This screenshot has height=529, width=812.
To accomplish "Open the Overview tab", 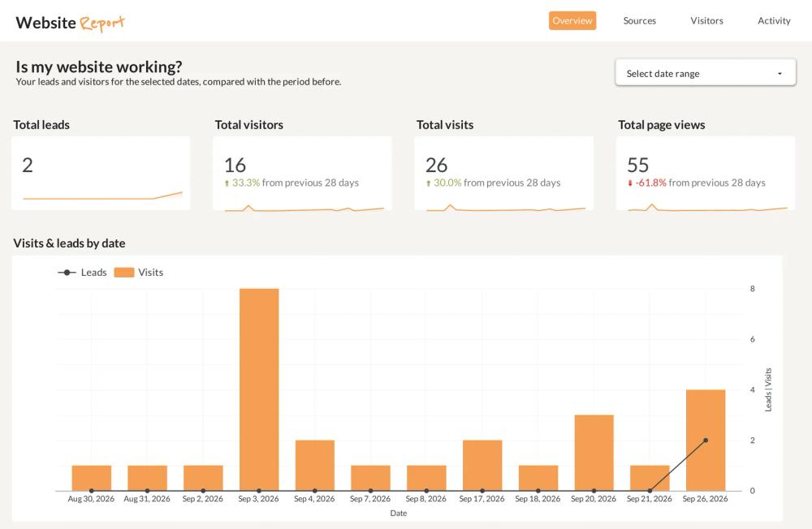I will pos(572,21).
